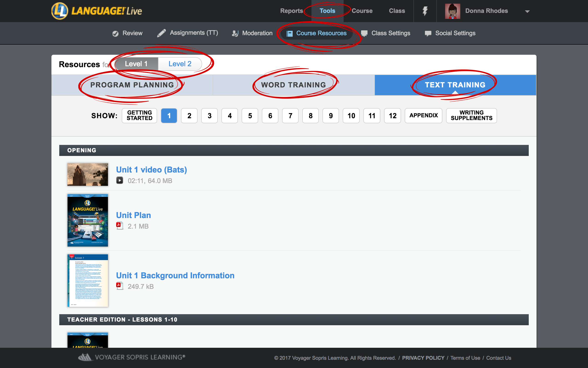Click PDF icon under Unit 1 Background Information
This screenshot has height=368, width=588.
[x=119, y=286]
